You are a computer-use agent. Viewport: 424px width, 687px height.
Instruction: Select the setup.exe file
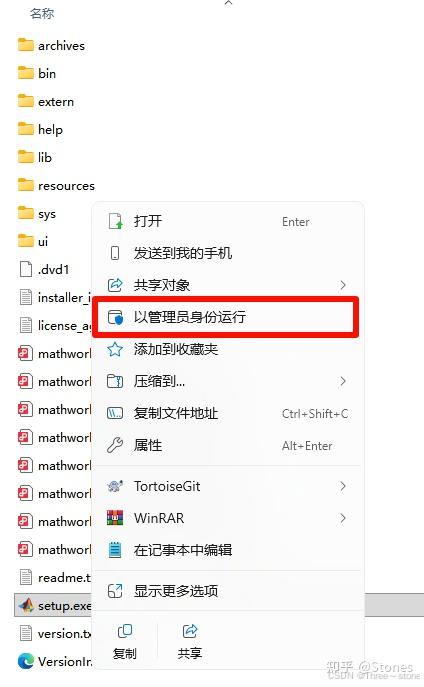(54, 606)
